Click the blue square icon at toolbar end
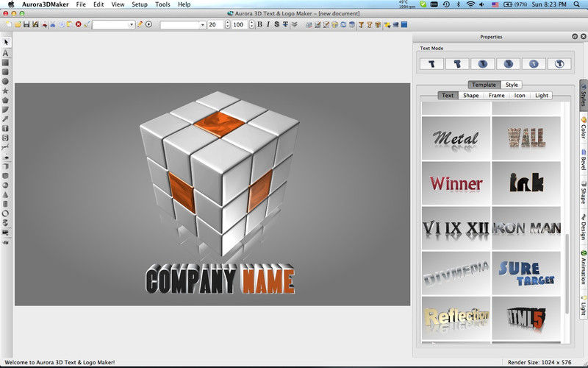This screenshot has width=588, height=368. pyautogui.click(x=404, y=25)
